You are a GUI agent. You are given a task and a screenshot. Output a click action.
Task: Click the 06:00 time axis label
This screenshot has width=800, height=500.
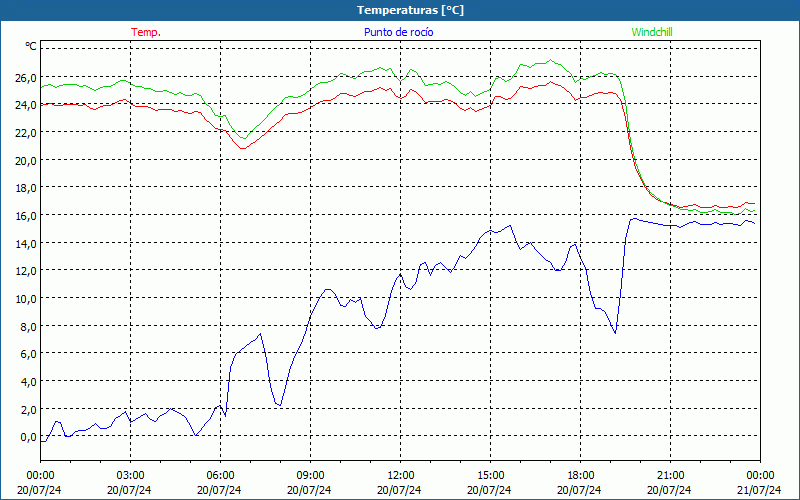coord(220,476)
